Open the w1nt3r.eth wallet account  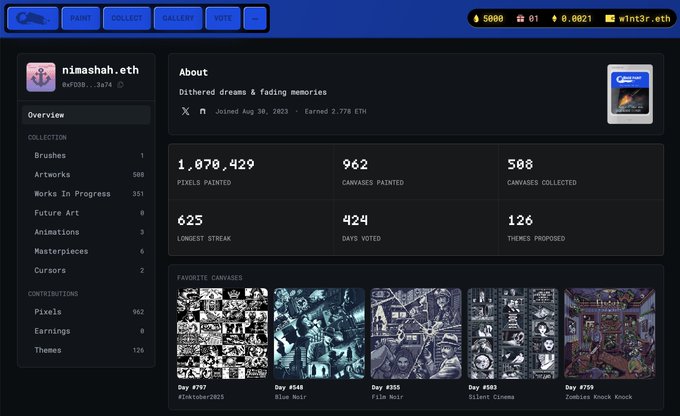pyautogui.click(x=638, y=19)
